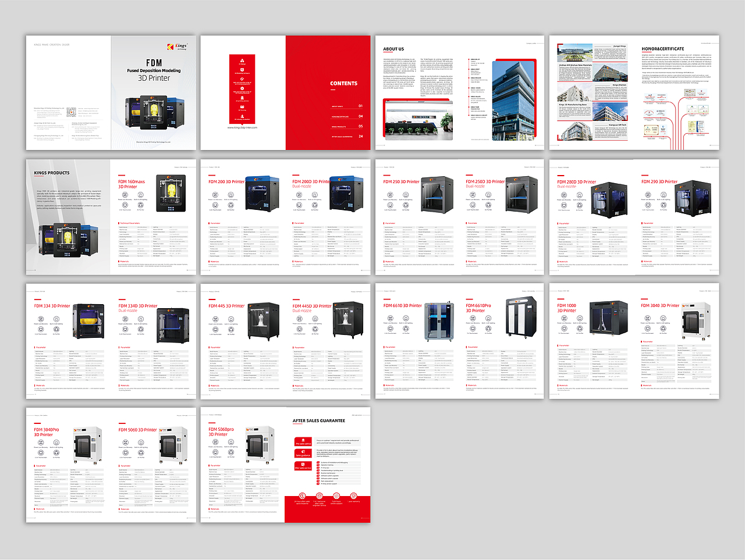Click the 'FDM 334 3D Printer' title
The width and height of the screenshot is (745, 560).
pos(52,306)
